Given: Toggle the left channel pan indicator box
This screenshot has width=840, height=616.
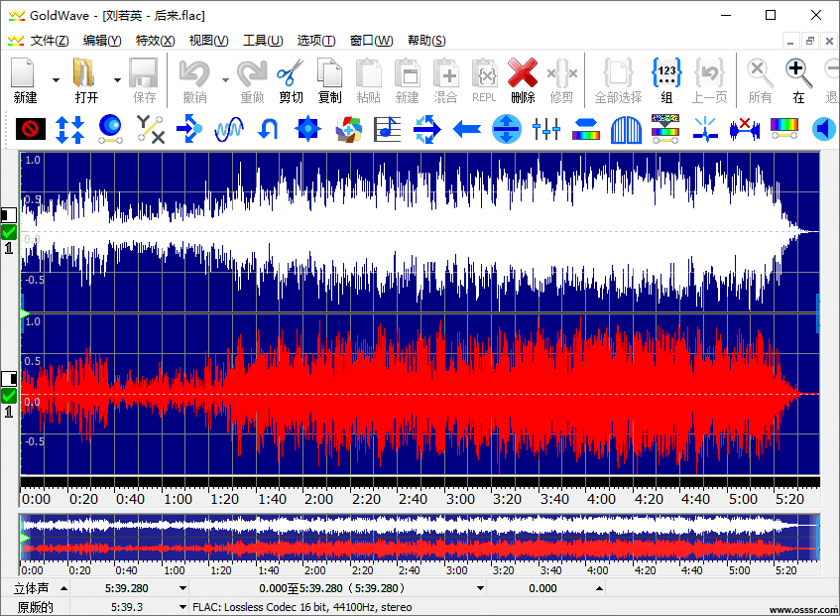Looking at the screenshot, I should tap(8, 215).
